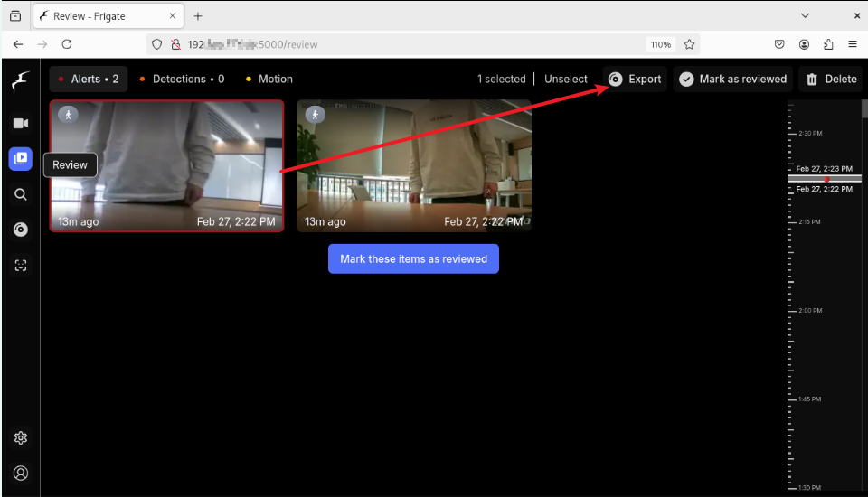Click the Review icon in sidebar
The image size is (868, 497).
tap(20, 158)
